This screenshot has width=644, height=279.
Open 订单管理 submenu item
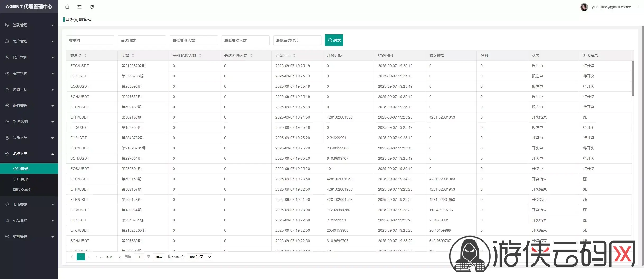coord(21,179)
